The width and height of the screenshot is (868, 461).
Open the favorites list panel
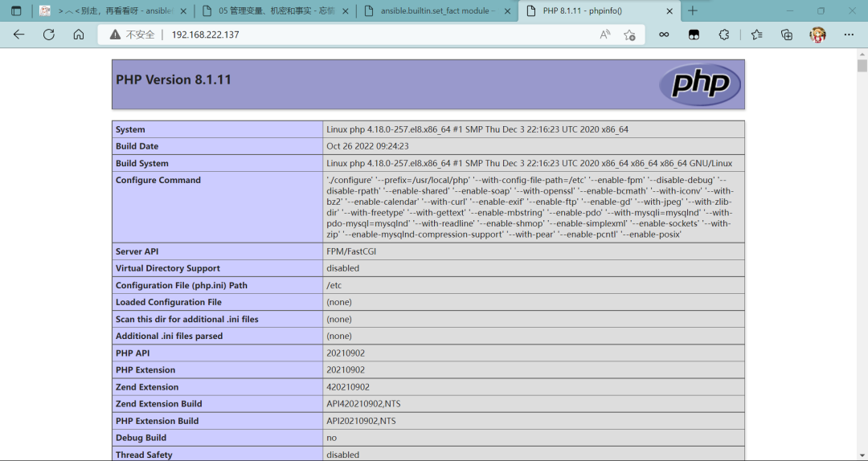pyautogui.click(x=756, y=35)
